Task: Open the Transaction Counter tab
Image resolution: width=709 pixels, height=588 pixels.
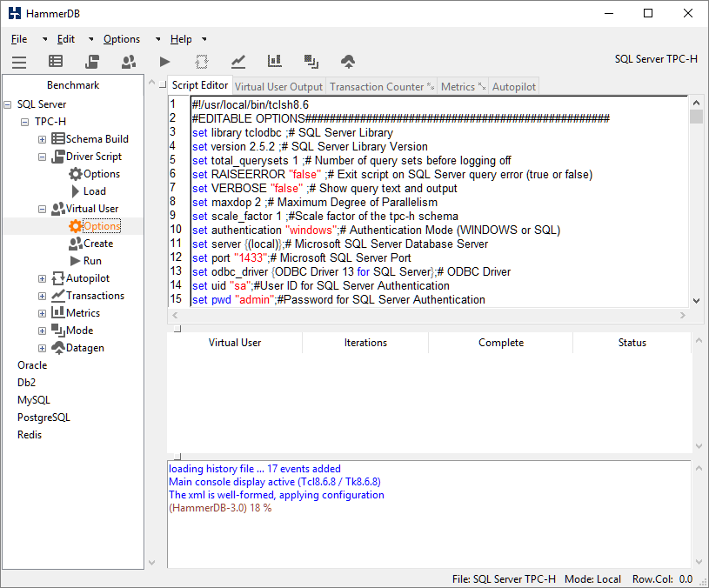Action: click(x=381, y=86)
